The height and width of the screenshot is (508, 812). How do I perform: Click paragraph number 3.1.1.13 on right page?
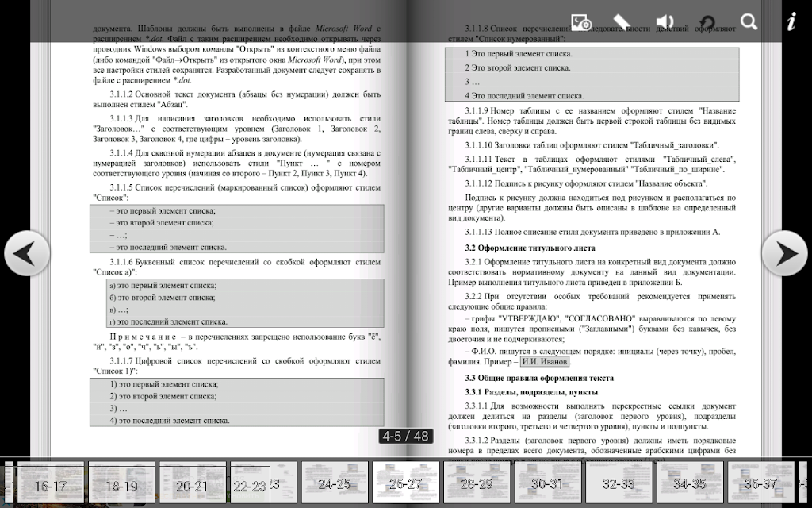coord(478,233)
